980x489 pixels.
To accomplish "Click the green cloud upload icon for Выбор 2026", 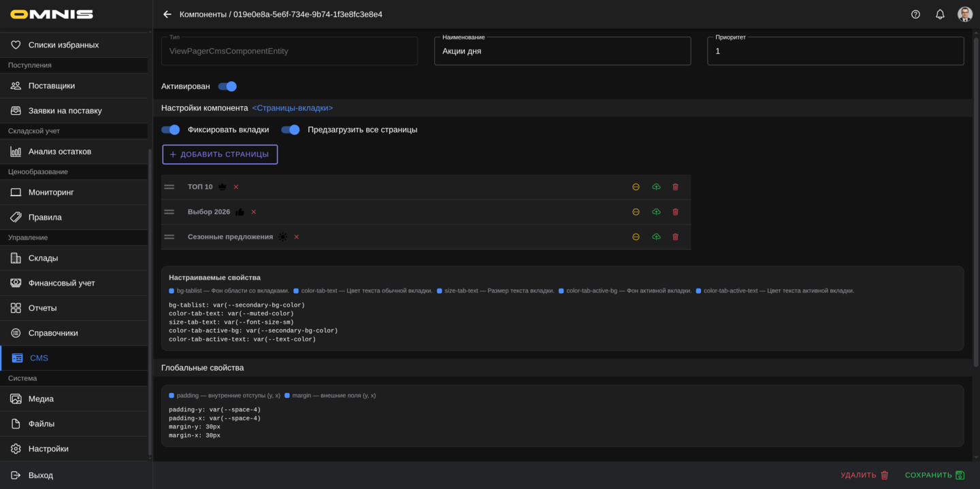I will click(656, 212).
